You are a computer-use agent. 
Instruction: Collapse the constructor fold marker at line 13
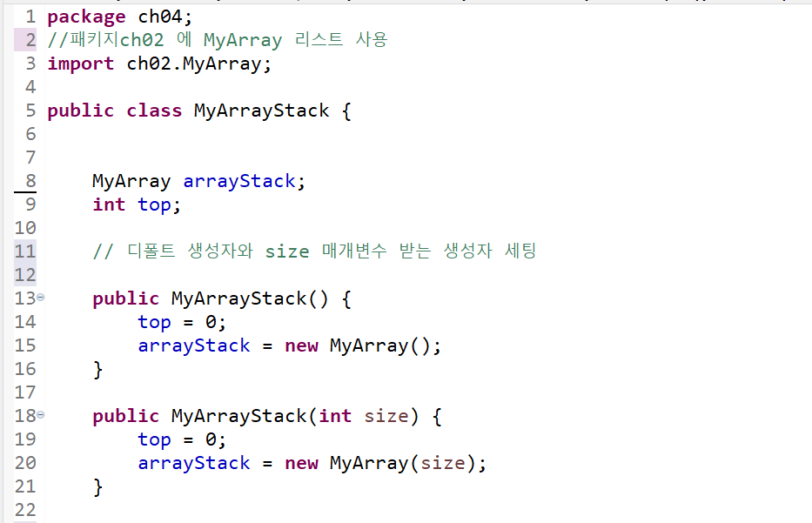pos(40,298)
